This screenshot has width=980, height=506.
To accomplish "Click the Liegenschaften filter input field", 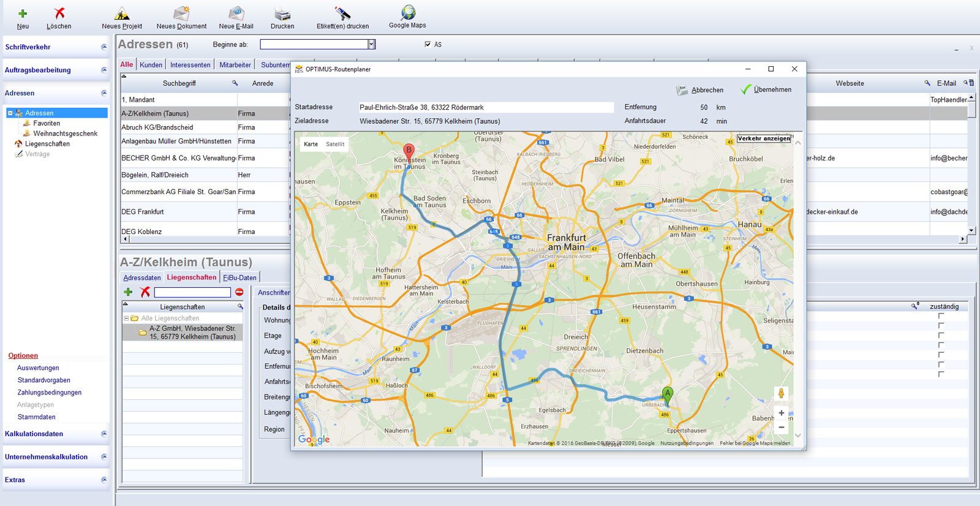I will point(192,292).
